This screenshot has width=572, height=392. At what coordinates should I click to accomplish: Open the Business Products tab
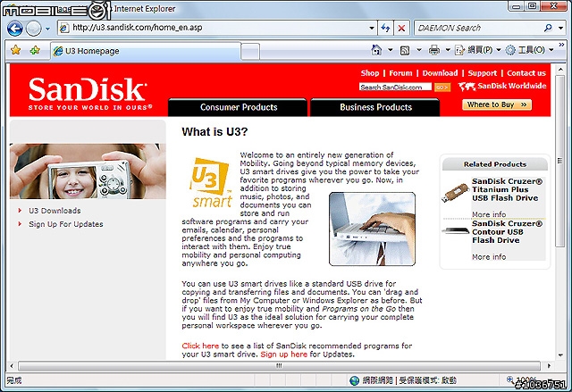375,107
